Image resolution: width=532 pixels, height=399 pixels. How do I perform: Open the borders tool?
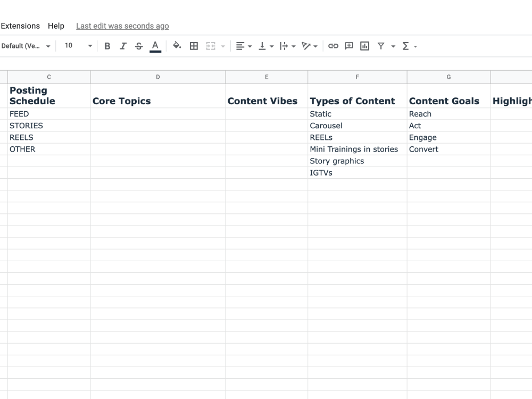[x=194, y=46]
